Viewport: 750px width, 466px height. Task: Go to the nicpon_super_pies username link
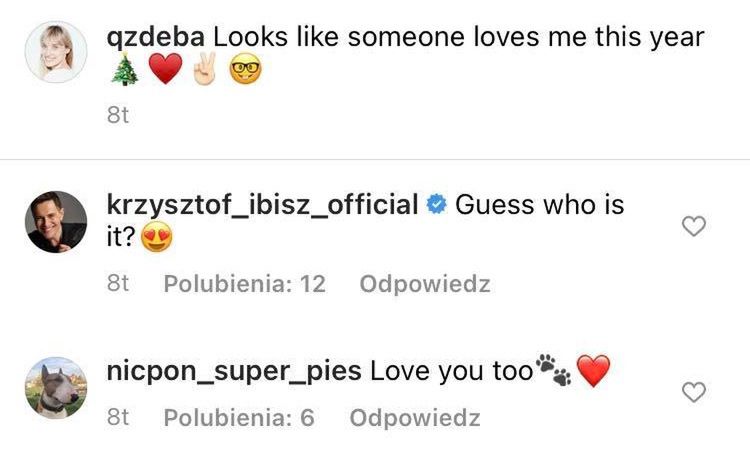coord(233,372)
